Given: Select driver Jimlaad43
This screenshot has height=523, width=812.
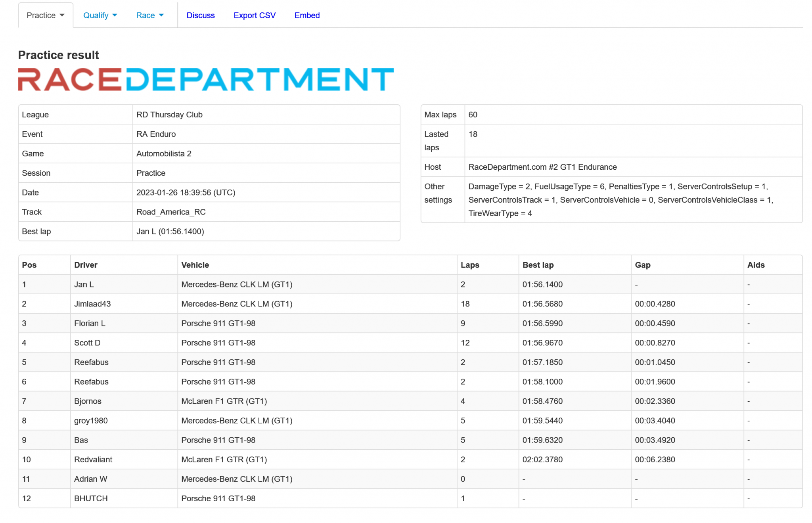Looking at the screenshot, I should pyautogui.click(x=92, y=304).
